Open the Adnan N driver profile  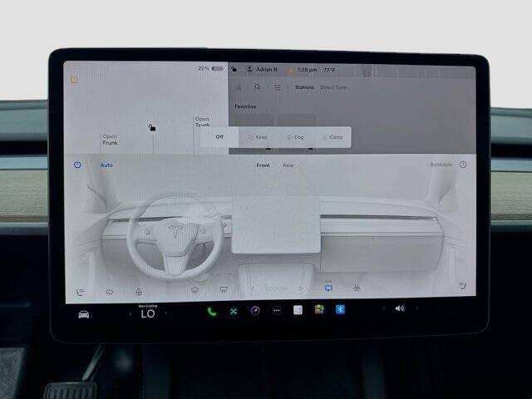pos(263,69)
